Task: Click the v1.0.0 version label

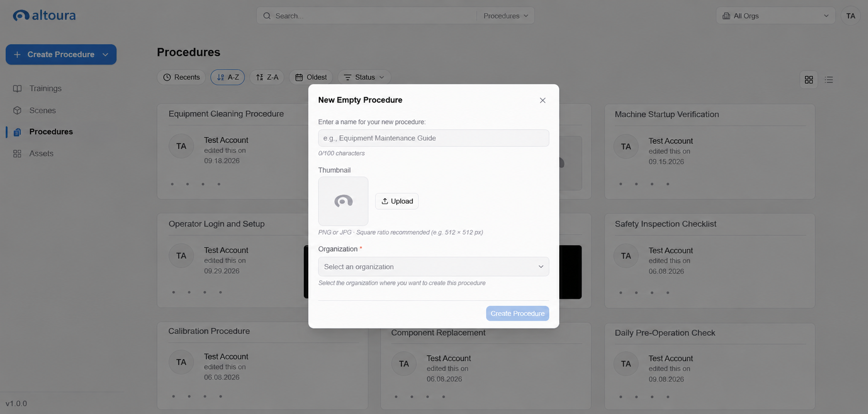Action: [16, 403]
